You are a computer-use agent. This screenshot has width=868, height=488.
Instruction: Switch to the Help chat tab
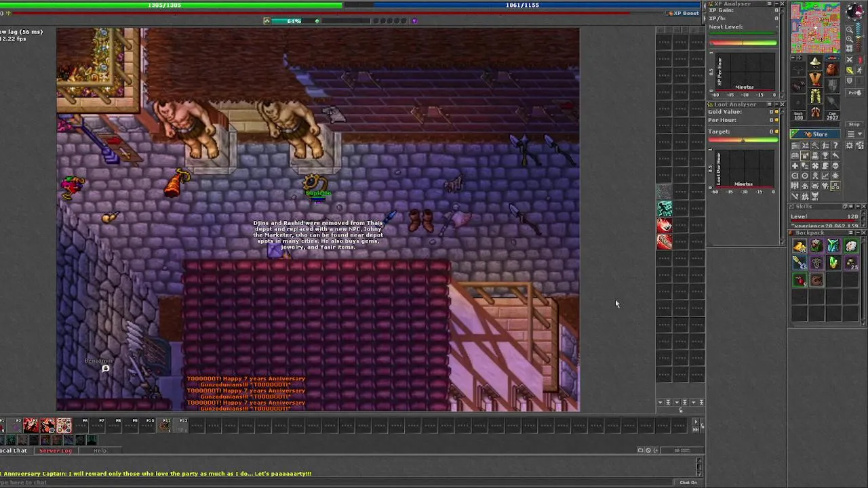(100, 451)
